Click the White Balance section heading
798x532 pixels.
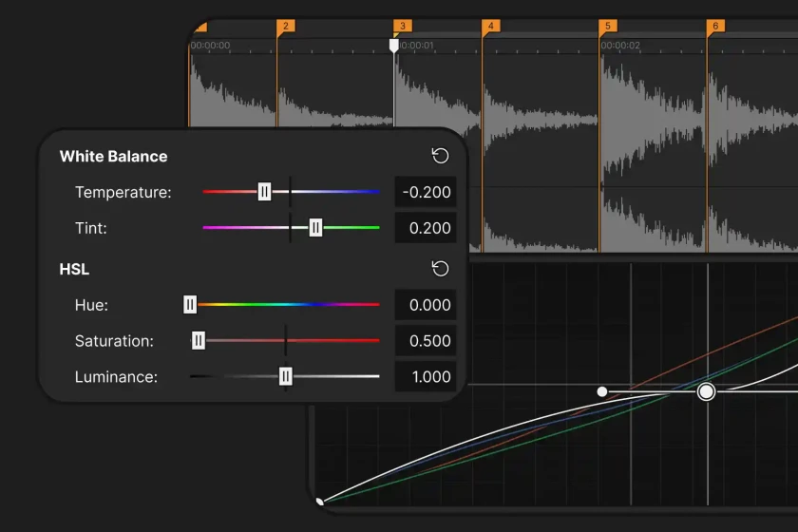pyautogui.click(x=113, y=157)
